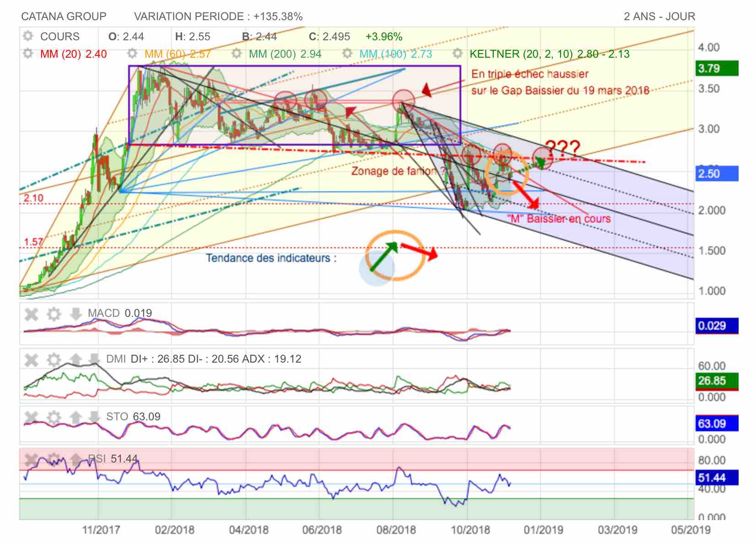
Task: Click the blue 2.50 current price tag
Action: (716, 174)
